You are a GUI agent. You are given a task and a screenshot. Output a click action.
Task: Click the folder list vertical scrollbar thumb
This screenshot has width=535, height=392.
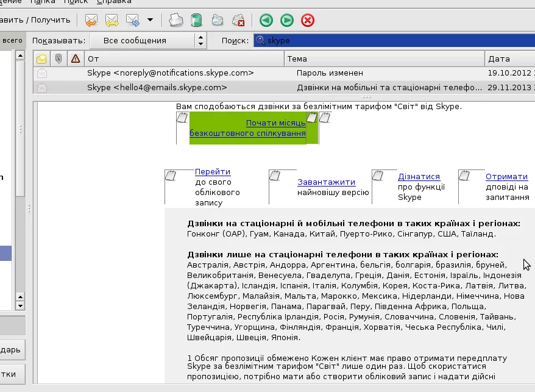pyautogui.click(x=20, y=128)
